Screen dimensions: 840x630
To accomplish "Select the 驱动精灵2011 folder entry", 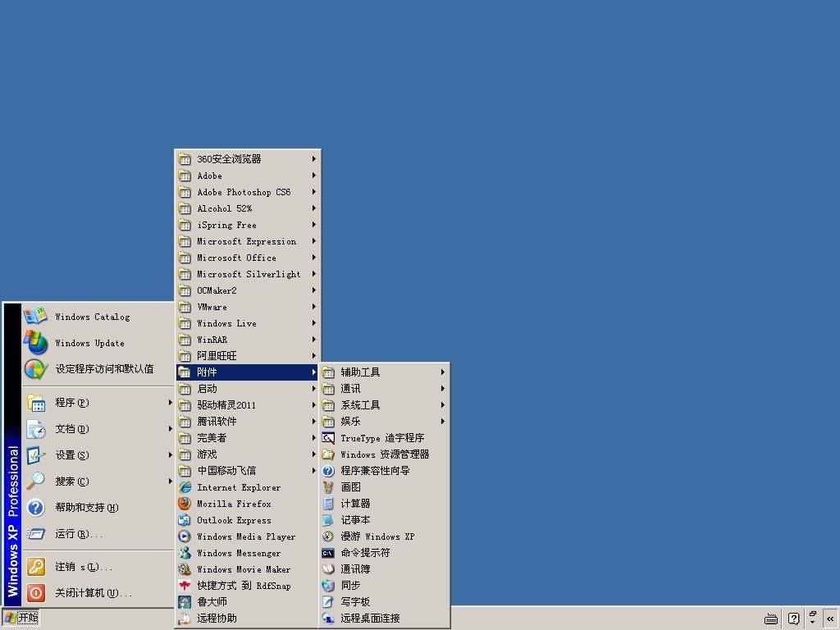I will click(x=248, y=405).
